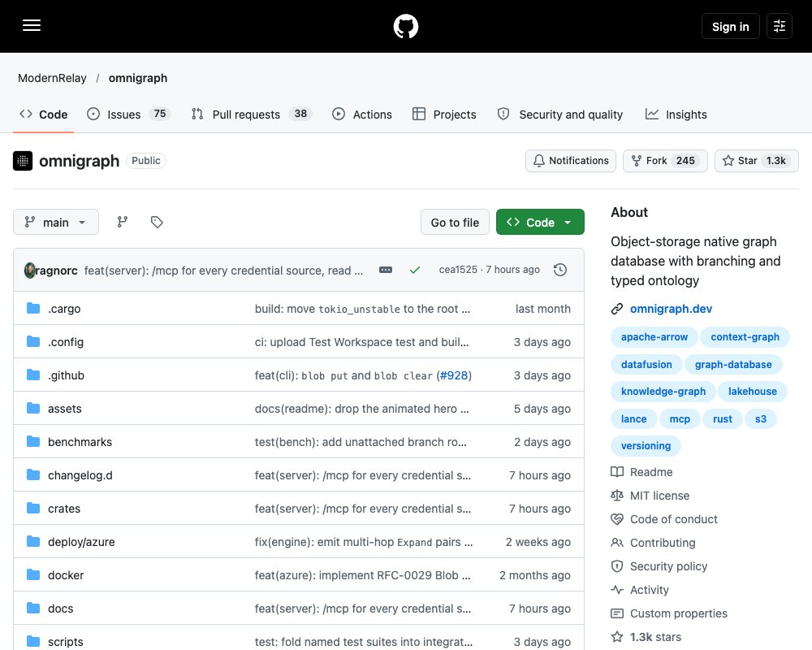Viewport: 812px width, 650px height.
Task: Click the .config folder icon
Action: 33,341
